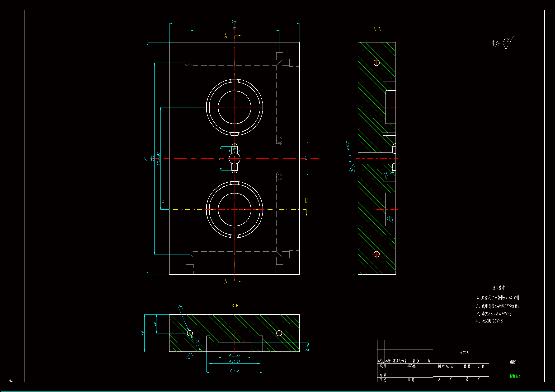
Task: Select the 110±0.02 dimension text
Action: pyautogui.click(x=159, y=158)
